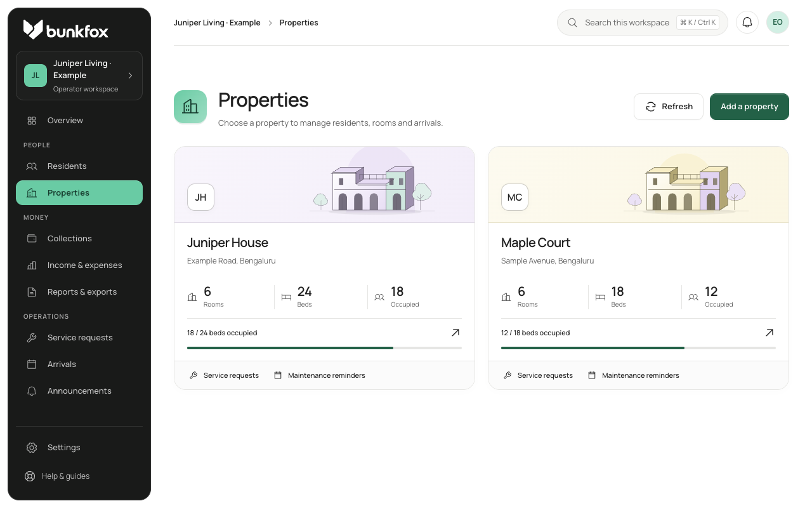Viewport: 812px width, 508px height.
Task: Focus the Search this workspace field
Action: [642, 23]
